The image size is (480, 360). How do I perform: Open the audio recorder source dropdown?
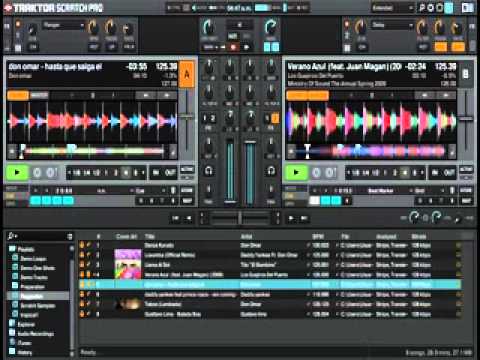(x=210, y=47)
